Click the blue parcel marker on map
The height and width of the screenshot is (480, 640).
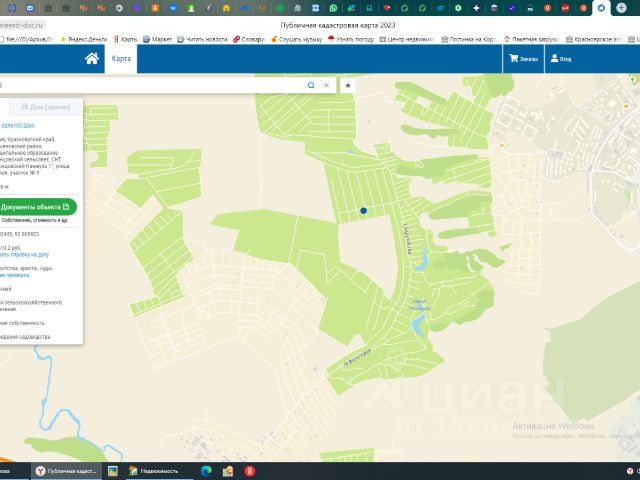(x=363, y=210)
